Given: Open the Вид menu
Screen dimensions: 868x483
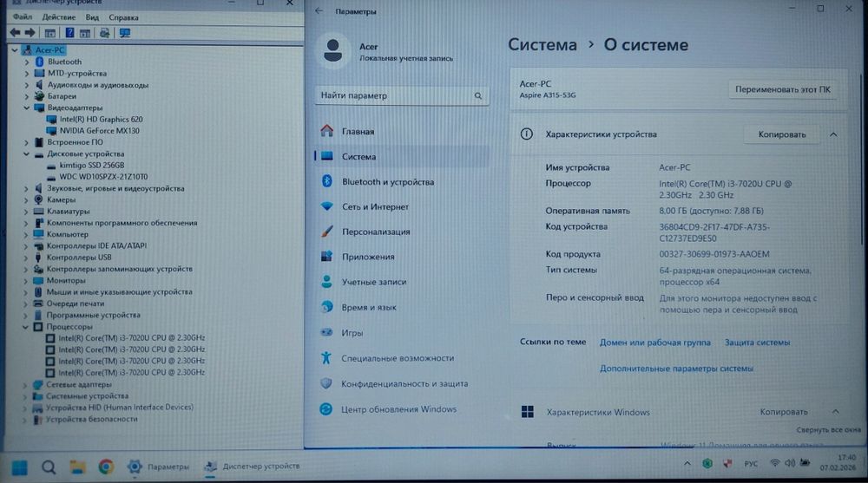Looking at the screenshot, I should [x=92, y=17].
